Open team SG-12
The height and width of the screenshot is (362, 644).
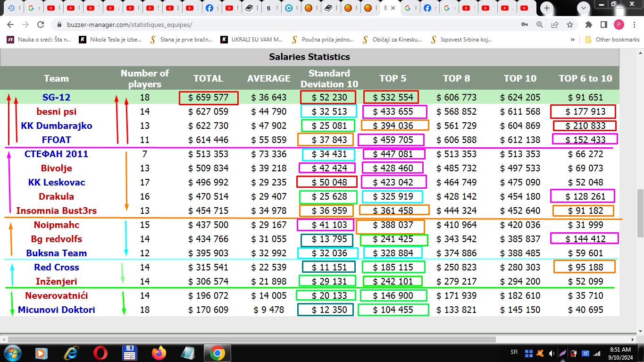coord(56,98)
